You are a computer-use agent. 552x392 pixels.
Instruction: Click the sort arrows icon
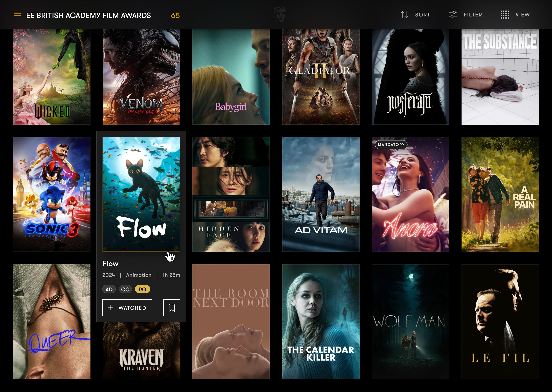pyautogui.click(x=404, y=15)
